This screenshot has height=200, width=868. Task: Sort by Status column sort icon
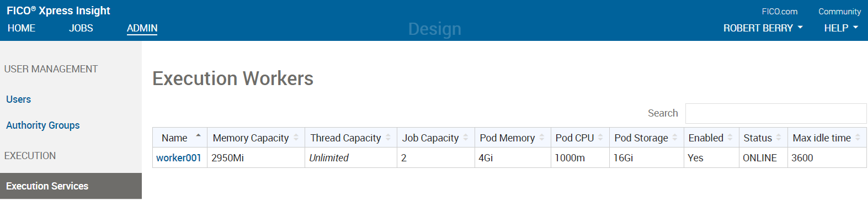pyautogui.click(x=778, y=138)
